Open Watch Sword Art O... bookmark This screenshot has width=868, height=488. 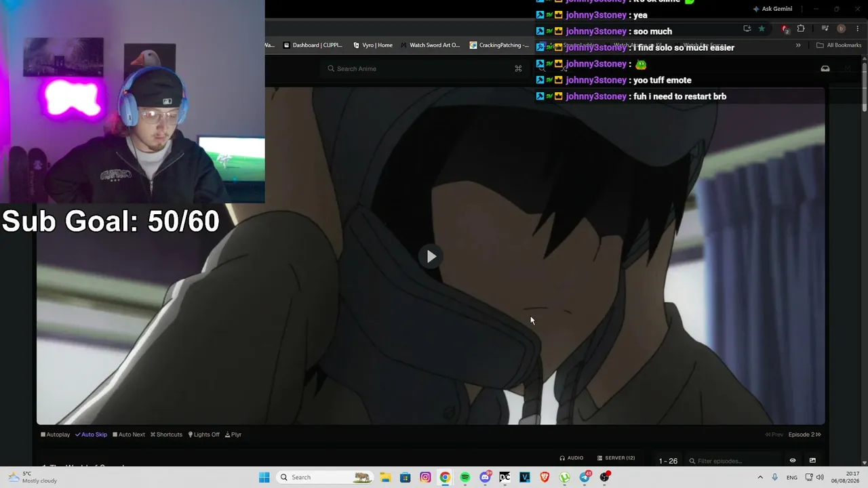[430, 45]
